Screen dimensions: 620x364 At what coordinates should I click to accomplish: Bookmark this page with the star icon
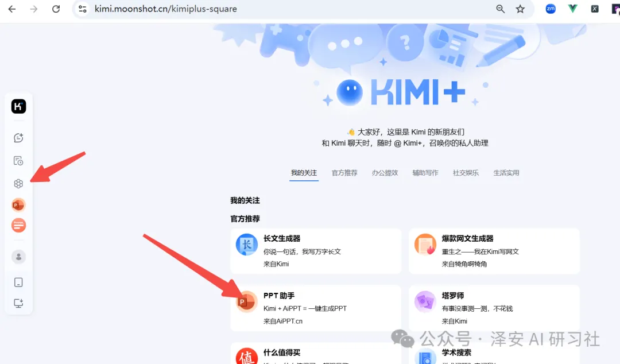520,9
